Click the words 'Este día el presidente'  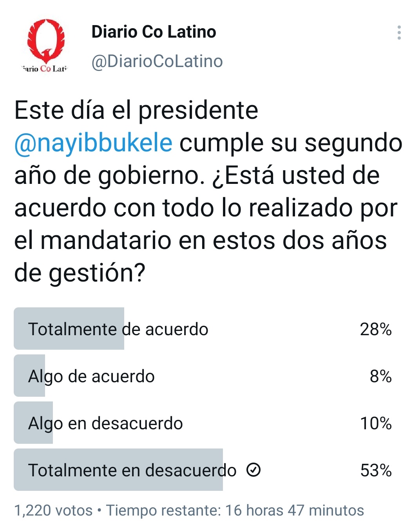pyautogui.click(x=136, y=110)
